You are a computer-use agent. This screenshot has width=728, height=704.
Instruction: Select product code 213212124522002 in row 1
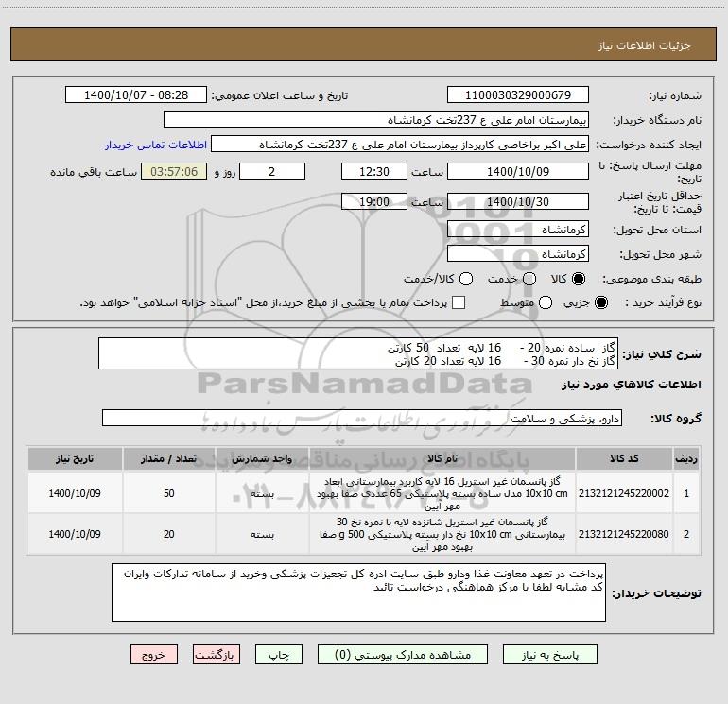click(x=624, y=493)
